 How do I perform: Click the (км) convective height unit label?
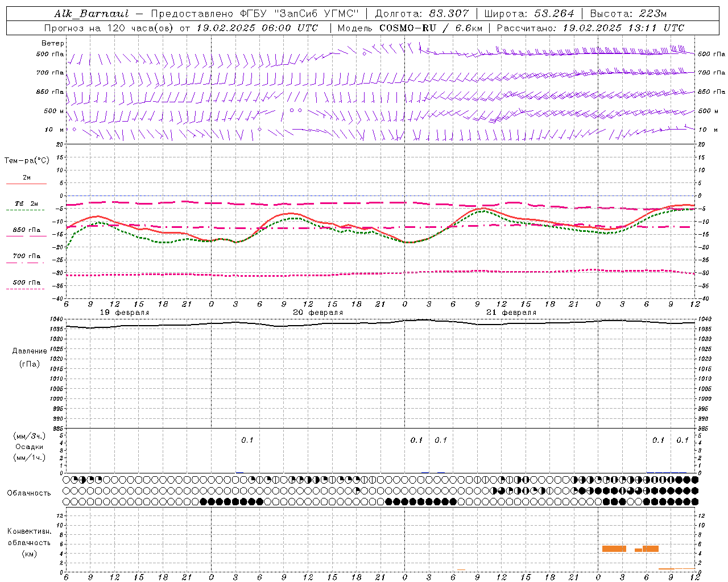tap(30, 554)
